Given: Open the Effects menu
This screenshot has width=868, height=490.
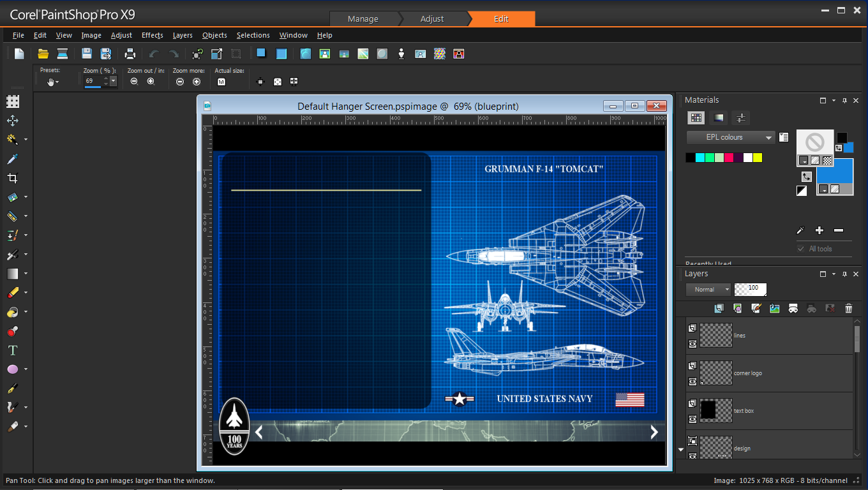Looking at the screenshot, I should [x=153, y=35].
